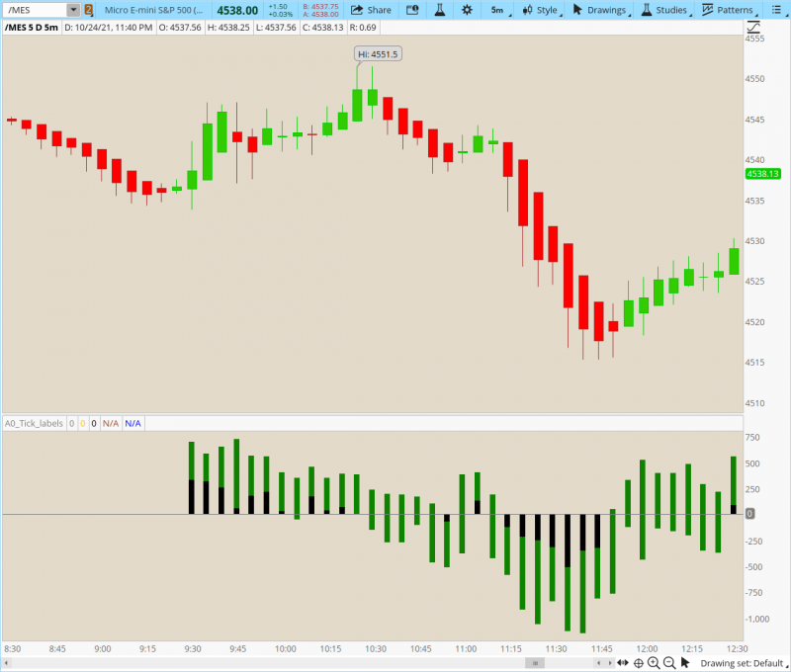Click the R: 0.69 range value
791x672 pixels.
363,28
